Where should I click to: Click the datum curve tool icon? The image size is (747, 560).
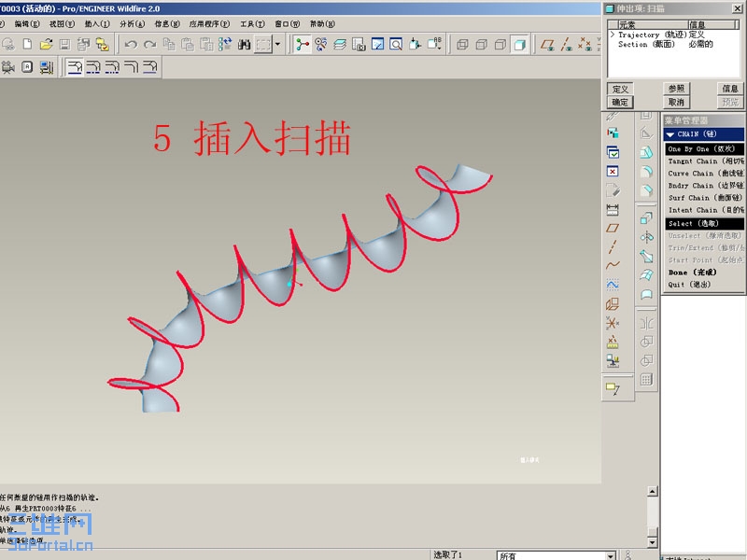pyautogui.click(x=613, y=265)
